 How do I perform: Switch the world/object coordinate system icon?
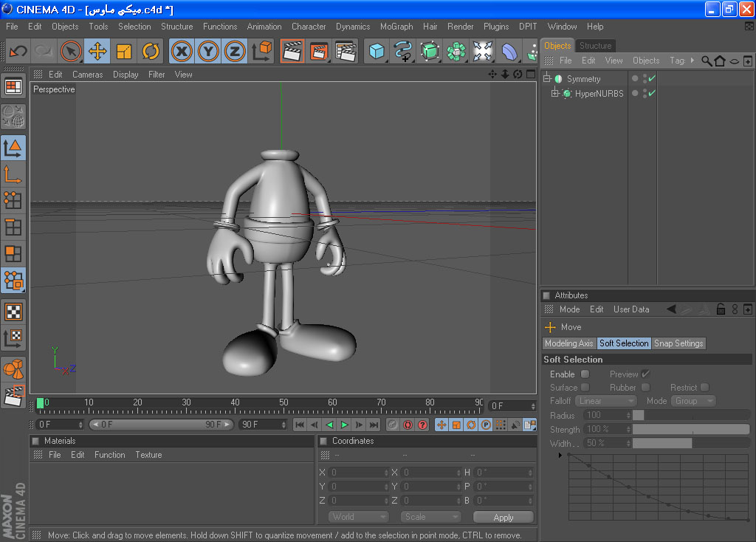coord(262,51)
